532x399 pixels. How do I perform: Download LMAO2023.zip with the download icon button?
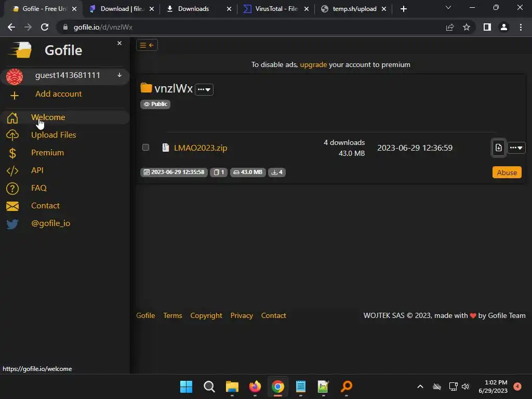point(498,148)
